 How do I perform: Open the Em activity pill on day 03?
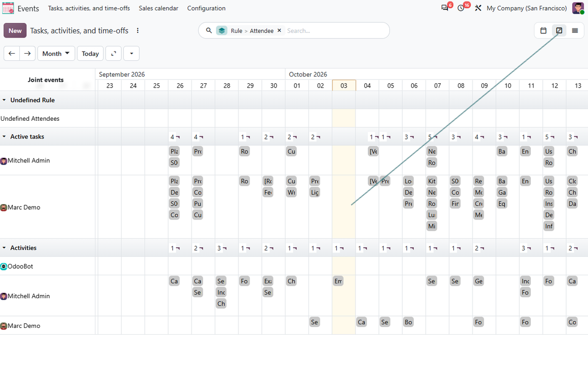point(338,281)
